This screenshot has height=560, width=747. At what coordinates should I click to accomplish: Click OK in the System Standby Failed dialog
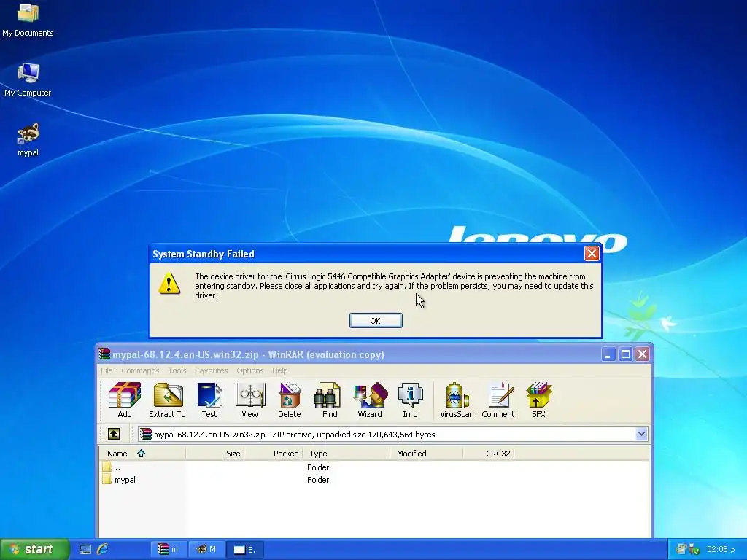pyautogui.click(x=376, y=321)
